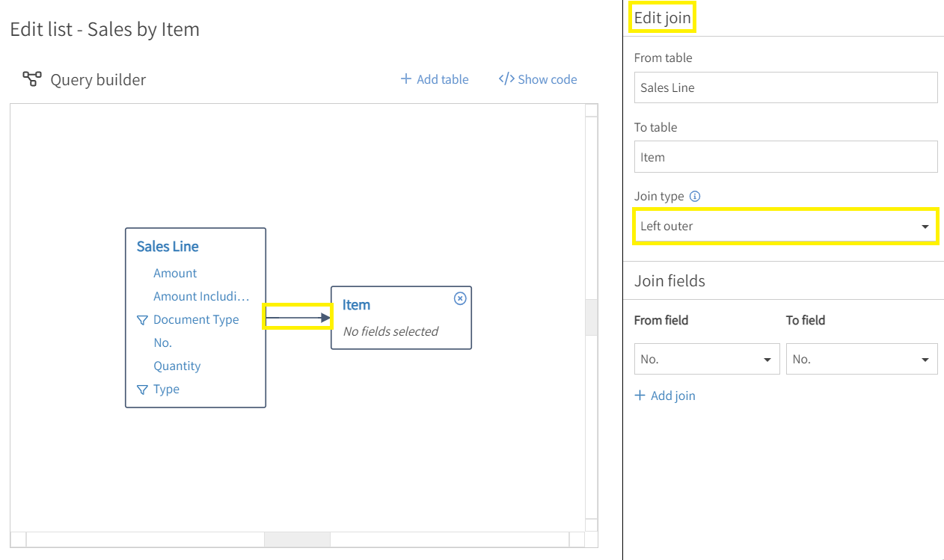Click the filter icon next to Document Type
The height and width of the screenshot is (560, 944).
(142, 320)
